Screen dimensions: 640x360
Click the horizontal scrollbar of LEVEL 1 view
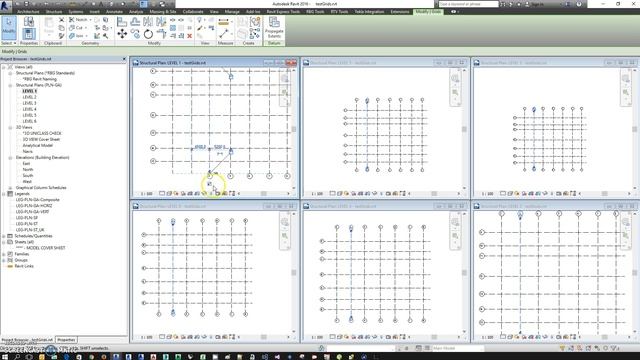[x=264, y=193]
